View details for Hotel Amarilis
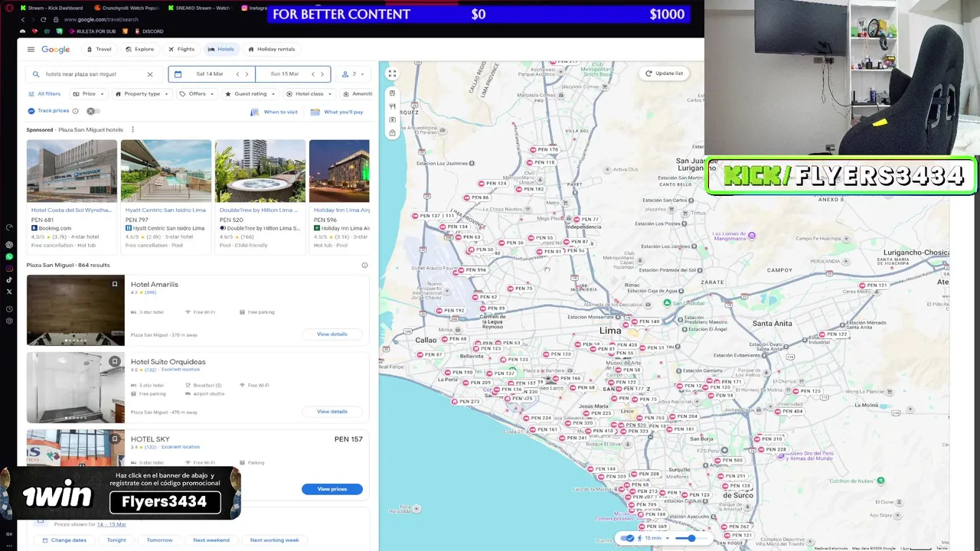 (332, 334)
